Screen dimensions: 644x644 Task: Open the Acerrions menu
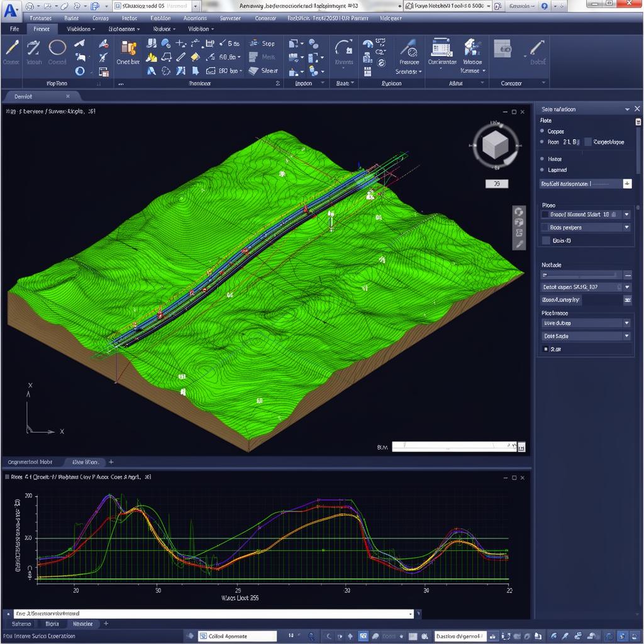195,18
